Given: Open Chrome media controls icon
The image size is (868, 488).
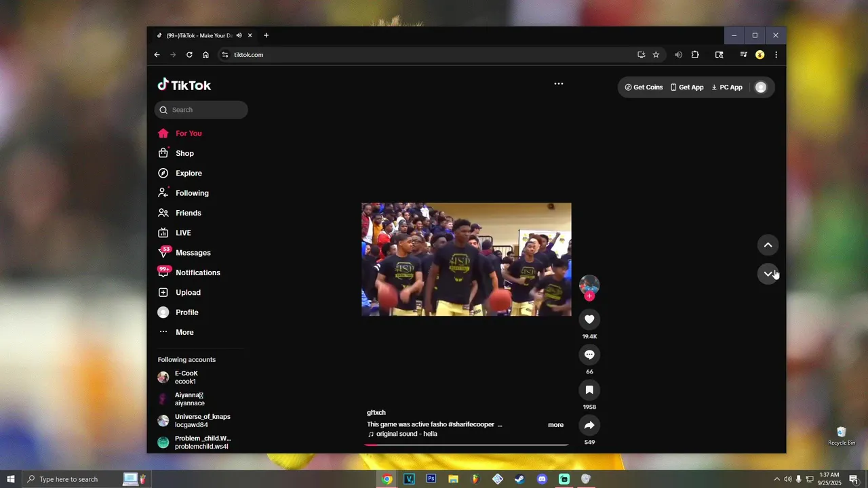Looking at the screenshot, I should (743, 55).
